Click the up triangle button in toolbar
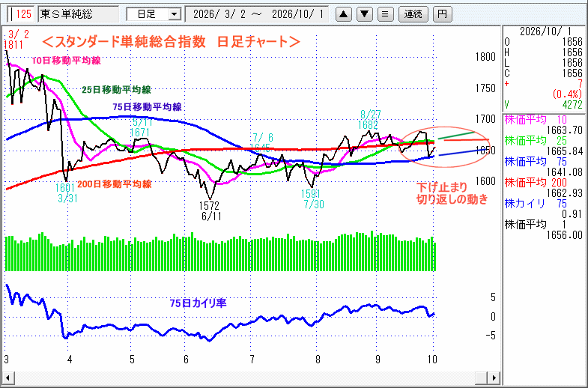 343,14
